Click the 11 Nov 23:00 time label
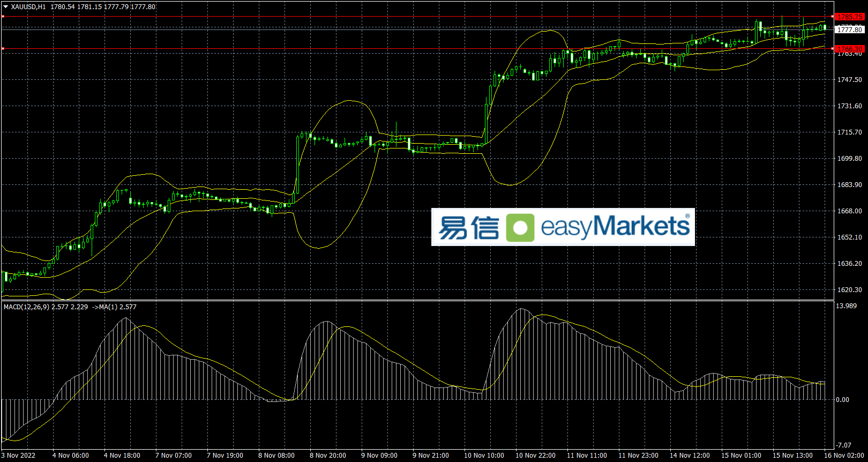This screenshot has height=462, width=868. pos(638,456)
